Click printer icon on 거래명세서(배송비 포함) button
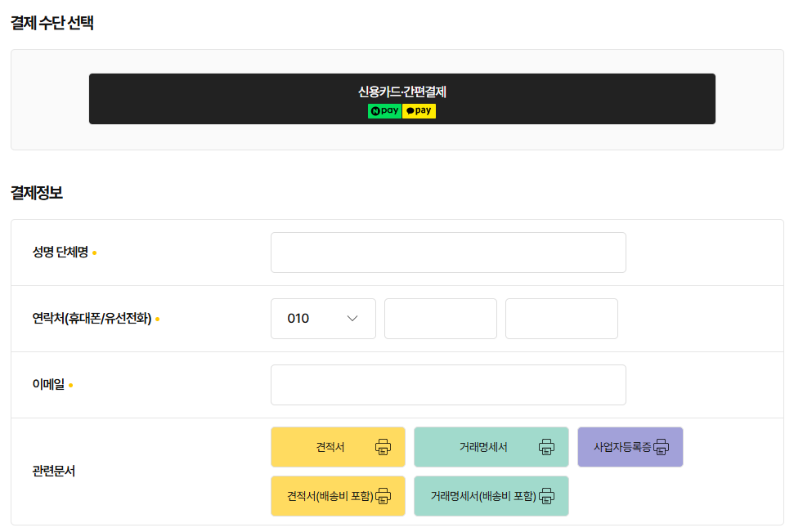Image resolution: width=803 pixels, height=532 pixels. pyautogui.click(x=546, y=496)
